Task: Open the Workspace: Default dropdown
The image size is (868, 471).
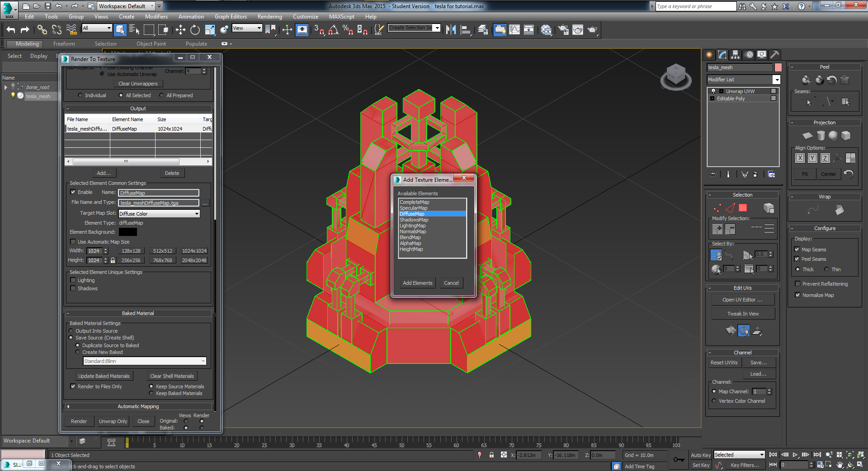Action: (x=127, y=6)
